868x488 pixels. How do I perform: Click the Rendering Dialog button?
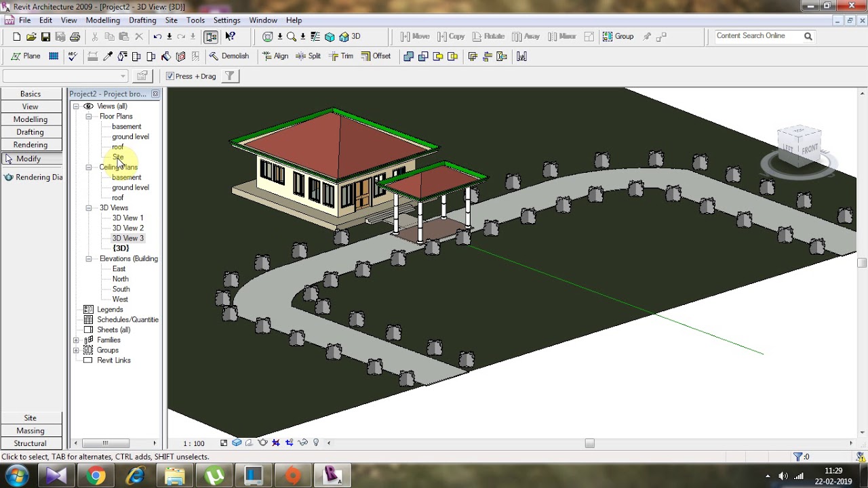[32, 178]
